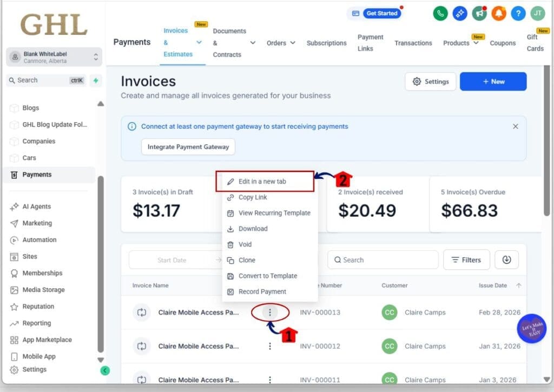Image resolution: width=554 pixels, height=392 pixels.
Task: Click the megaphone announcements icon
Action: click(x=479, y=14)
